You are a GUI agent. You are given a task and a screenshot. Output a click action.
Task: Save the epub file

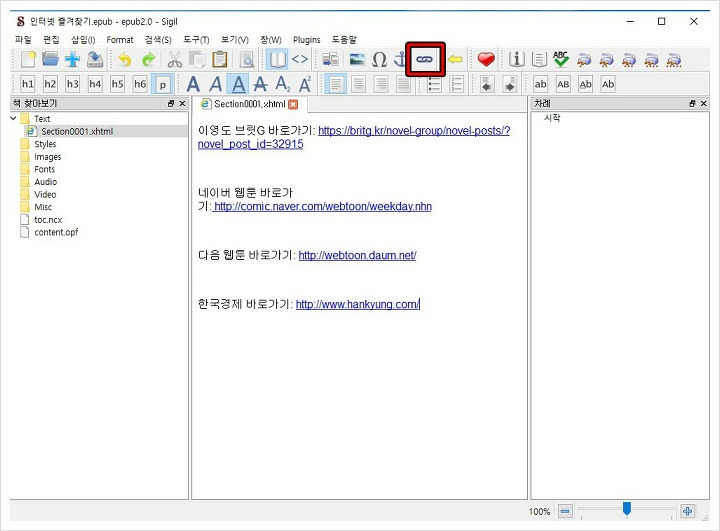click(x=95, y=60)
